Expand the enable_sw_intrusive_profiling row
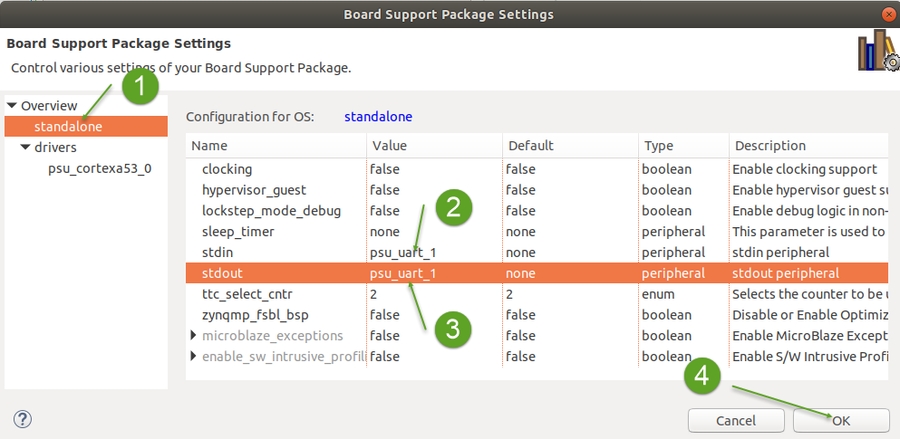The width and height of the screenshot is (900, 439). coord(194,356)
